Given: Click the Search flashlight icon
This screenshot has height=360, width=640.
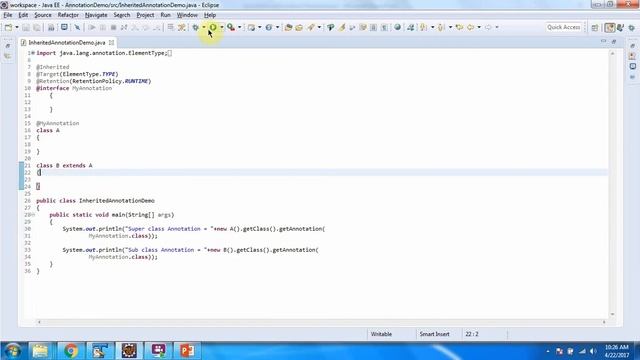Looking at the screenshot, I should 311,27.
